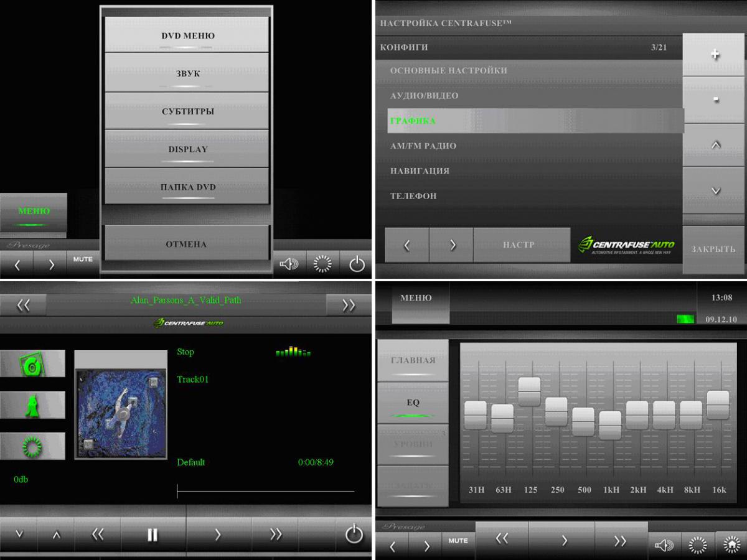Image resolution: width=747 pixels, height=560 pixels.
Task: Click the power icon on the DVD menu screen
Action: 356,264
